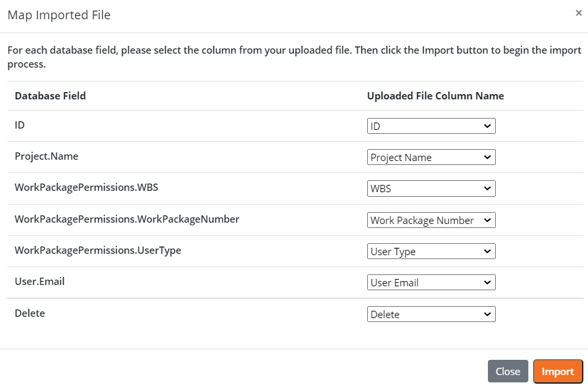Expand the Work Package Number dropdown
Screen dimensions: 588x387
pos(431,220)
